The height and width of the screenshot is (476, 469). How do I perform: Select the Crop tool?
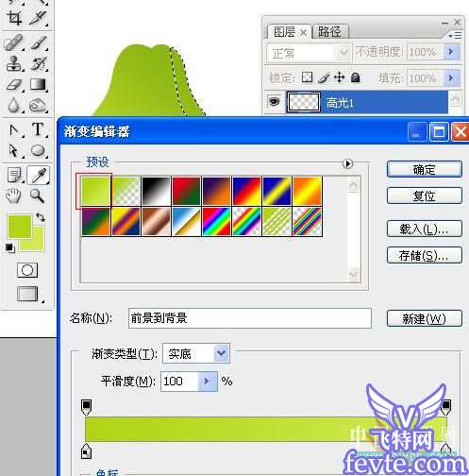(x=14, y=18)
